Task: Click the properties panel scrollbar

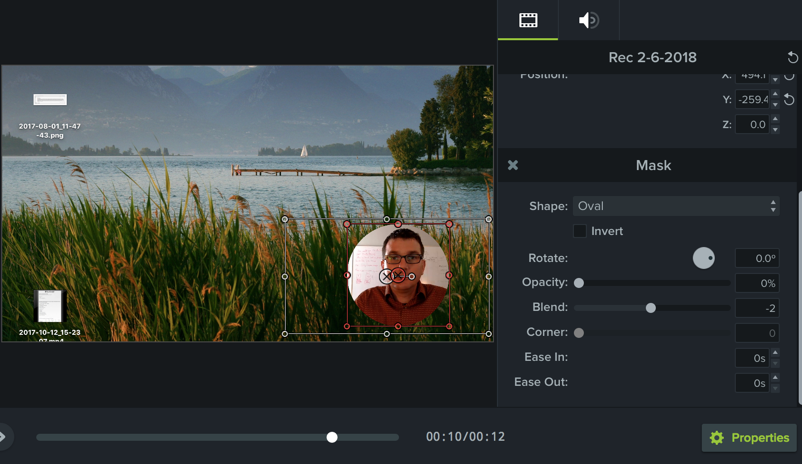Action: pos(799,298)
